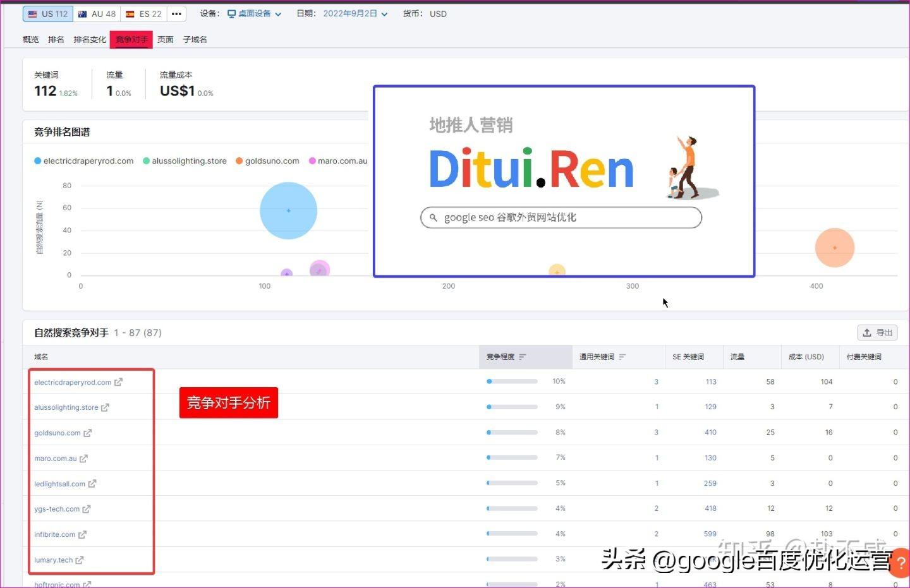Toggle alussolighting.store green legend dot
The height and width of the screenshot is (588, 910).
(146, 161)
